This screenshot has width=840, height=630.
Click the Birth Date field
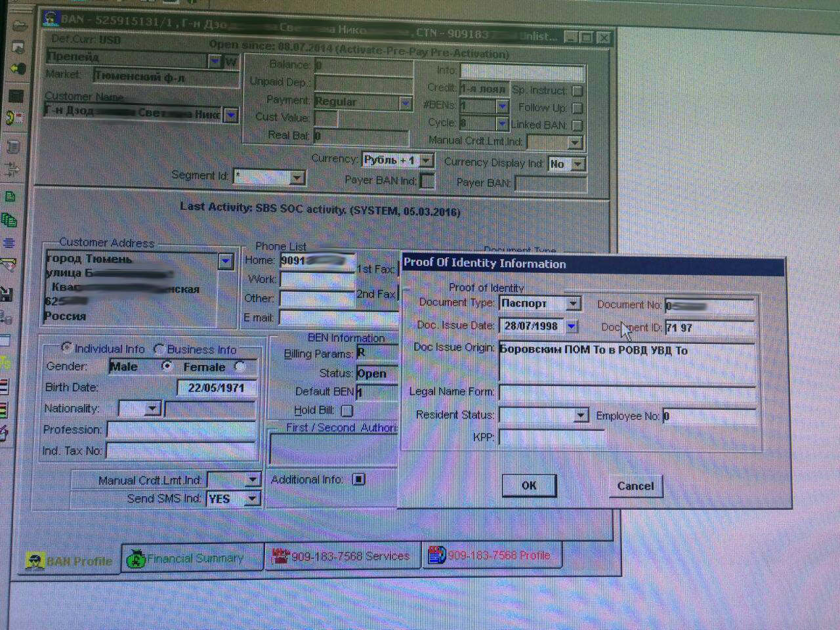click(x=217, y=388)
